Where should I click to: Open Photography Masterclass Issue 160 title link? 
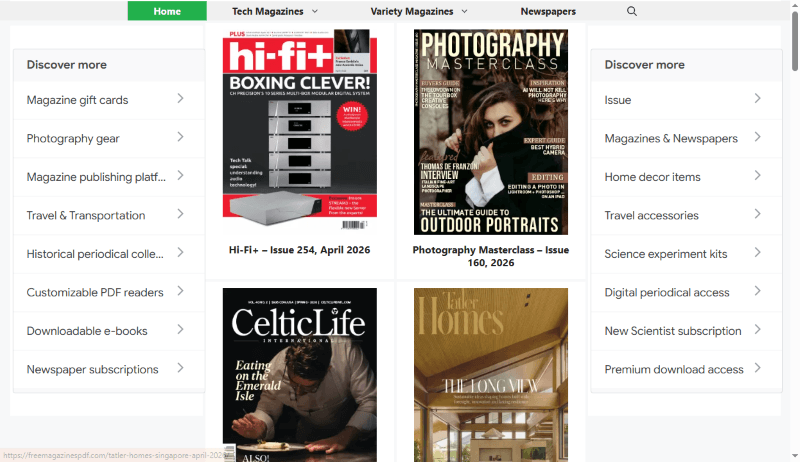pyautogui.click(x=490, y=256)
